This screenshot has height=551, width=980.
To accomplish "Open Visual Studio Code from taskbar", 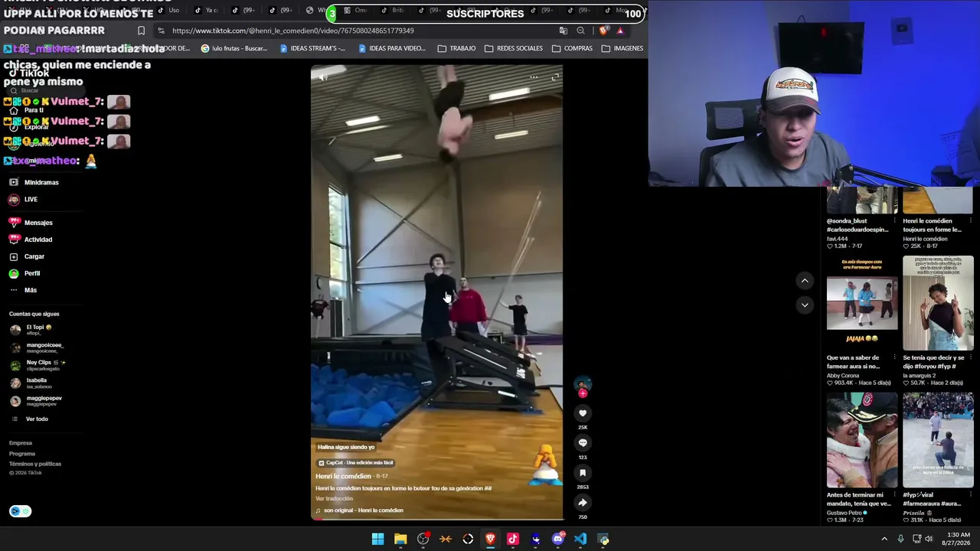I will point(580,540).
